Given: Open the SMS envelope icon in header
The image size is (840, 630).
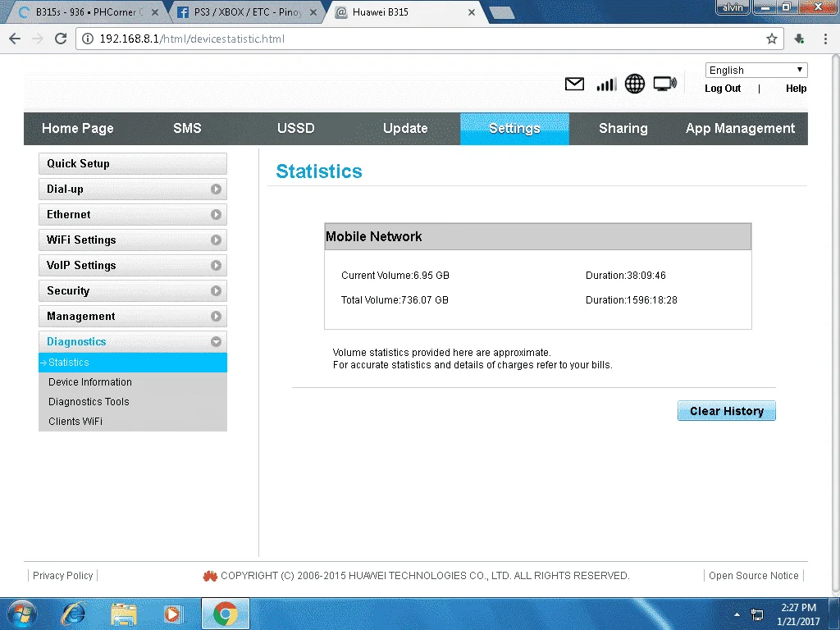Looking at the screenshot, I should click(574, 84).
